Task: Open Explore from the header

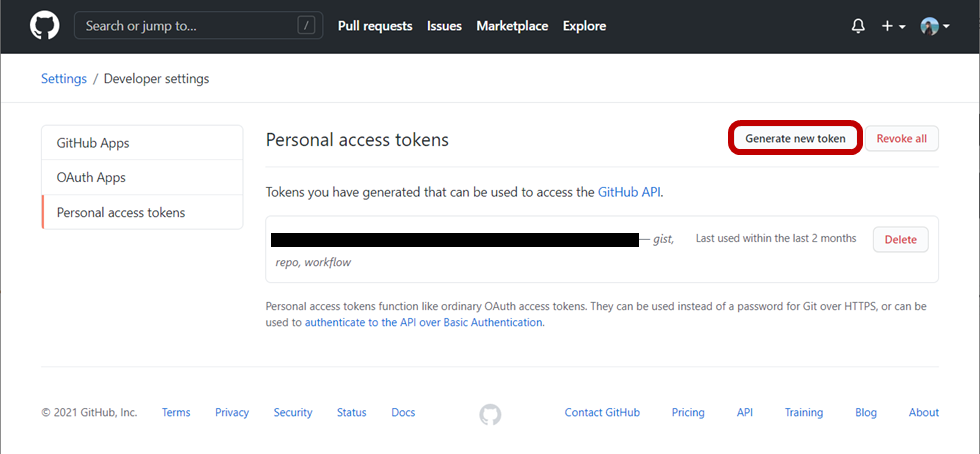Action: point(584,26)
